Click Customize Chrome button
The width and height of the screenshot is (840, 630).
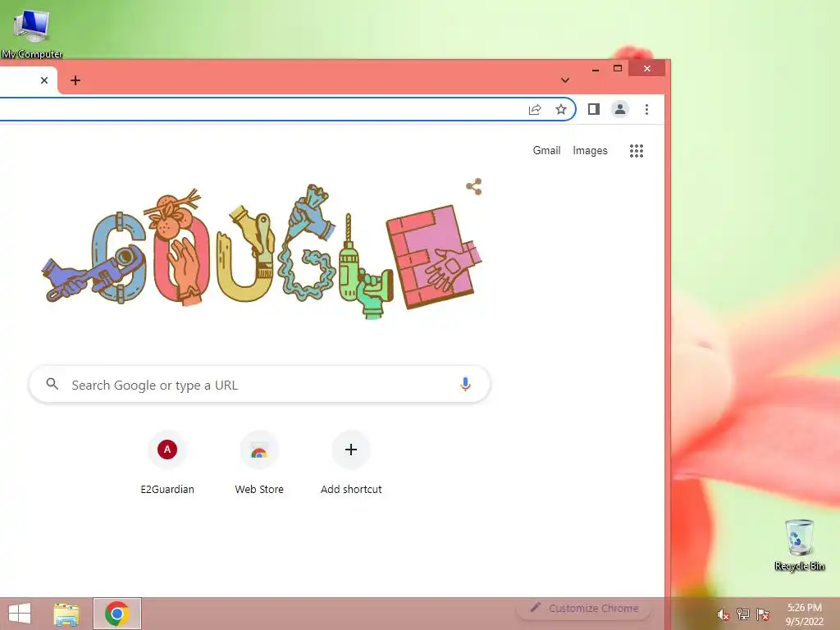click(584, 608)
